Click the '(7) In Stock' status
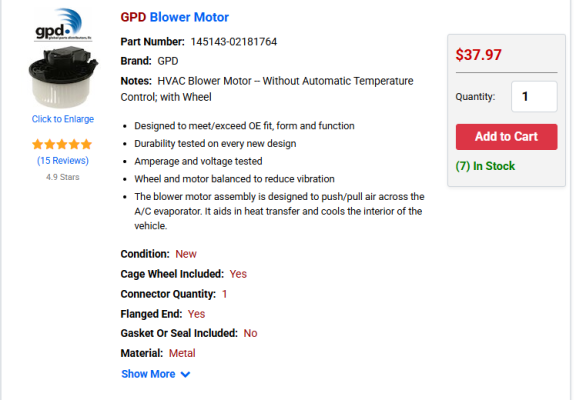Screen dimensions: 576x400 pos(485,166)
